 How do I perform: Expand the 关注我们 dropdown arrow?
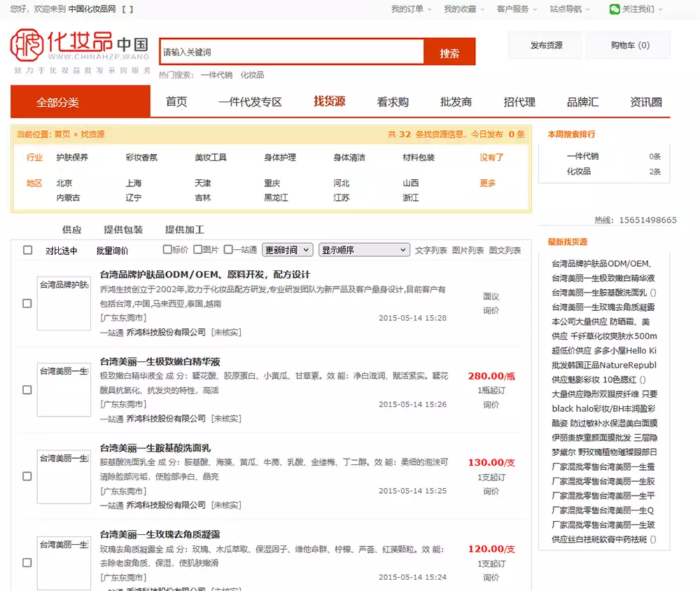pyautogui.click(x=660, y=9)
